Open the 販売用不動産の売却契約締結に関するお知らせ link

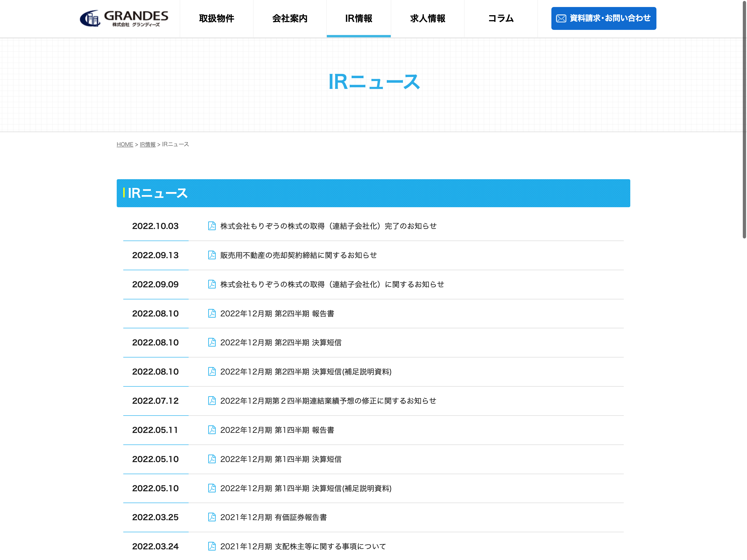(x=299, y=255)
